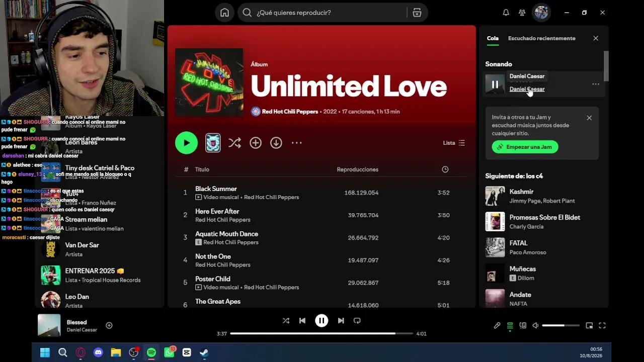Open Daniel Caesar link in the player bar
The image size is (644, 362).
82,330
